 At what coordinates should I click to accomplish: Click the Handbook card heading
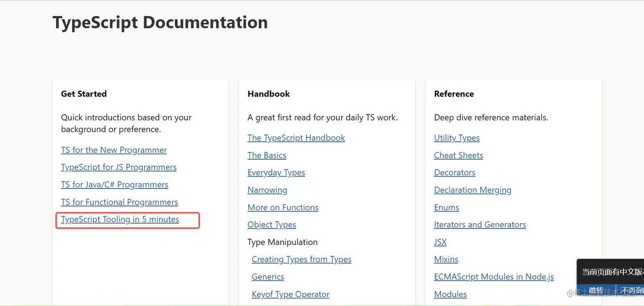[x=268, y=94]
